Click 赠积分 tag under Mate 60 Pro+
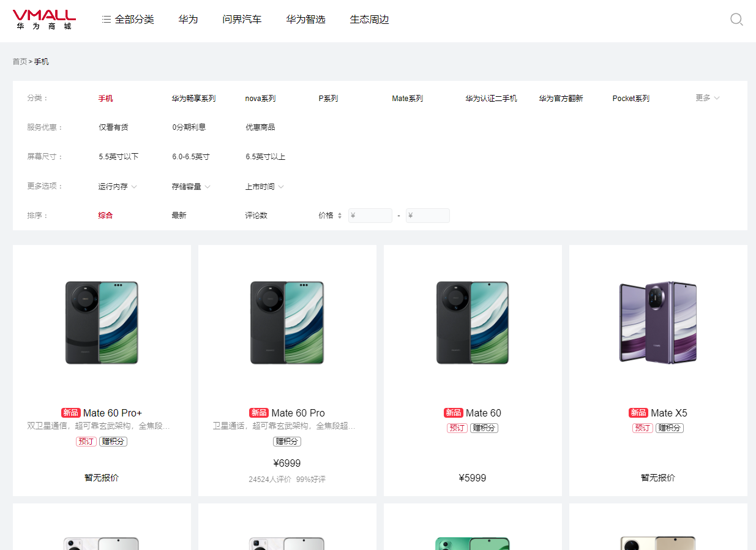This screenshot has height=550, width=756. [113, 441]
